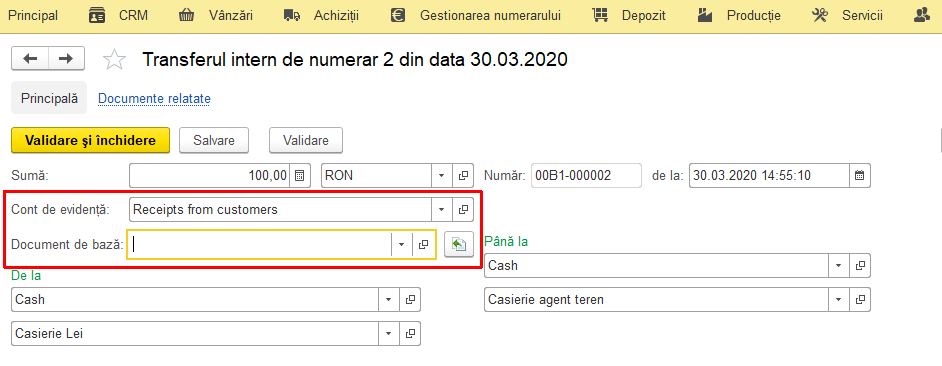Open the RON currency item
Screen dimensions: 942x366
tap(463, 175)
